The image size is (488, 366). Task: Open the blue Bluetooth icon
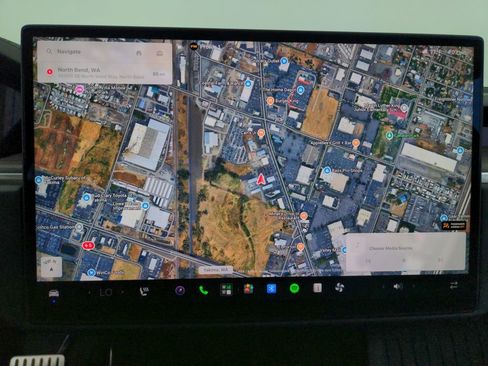[x=271, y=288]
